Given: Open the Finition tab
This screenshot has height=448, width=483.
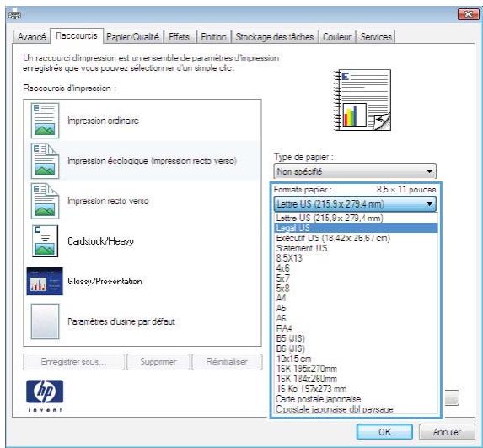Looking at the screenshot, I should coord(213,37).
